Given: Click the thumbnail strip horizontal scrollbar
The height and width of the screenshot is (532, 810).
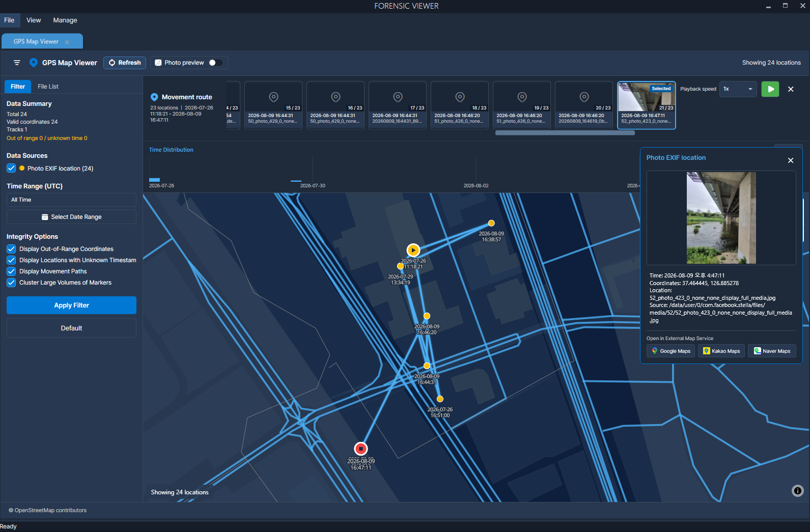Looking at the screenshot, I should [x=565, y=133].
